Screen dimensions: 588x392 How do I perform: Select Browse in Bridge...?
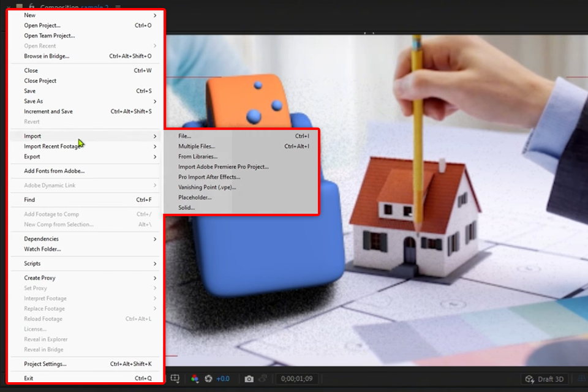tap(86, 56)
